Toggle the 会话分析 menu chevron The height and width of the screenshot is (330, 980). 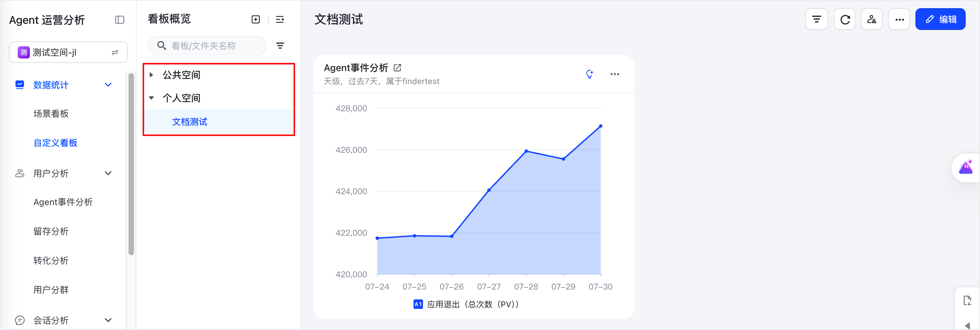pos(108,320)
